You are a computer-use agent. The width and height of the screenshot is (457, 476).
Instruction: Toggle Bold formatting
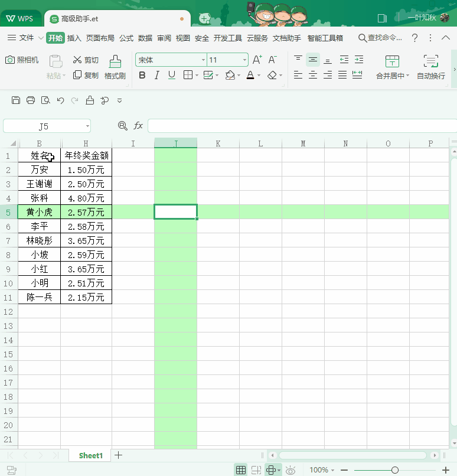coord(142,75)
